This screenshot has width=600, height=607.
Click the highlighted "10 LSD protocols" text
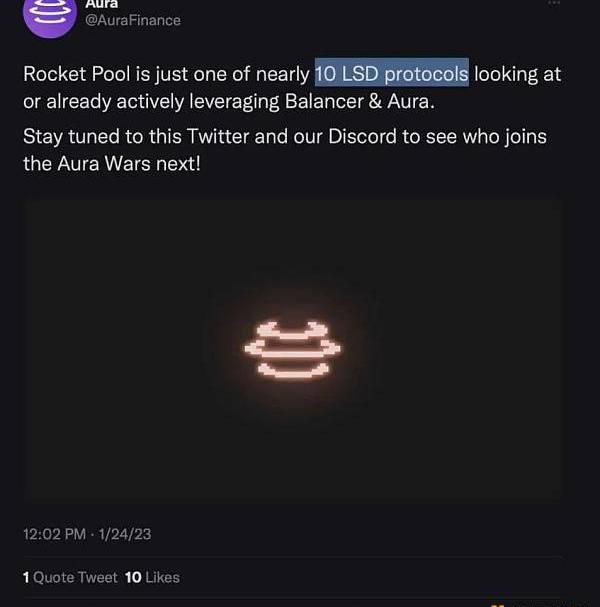[x=391, y=74]
